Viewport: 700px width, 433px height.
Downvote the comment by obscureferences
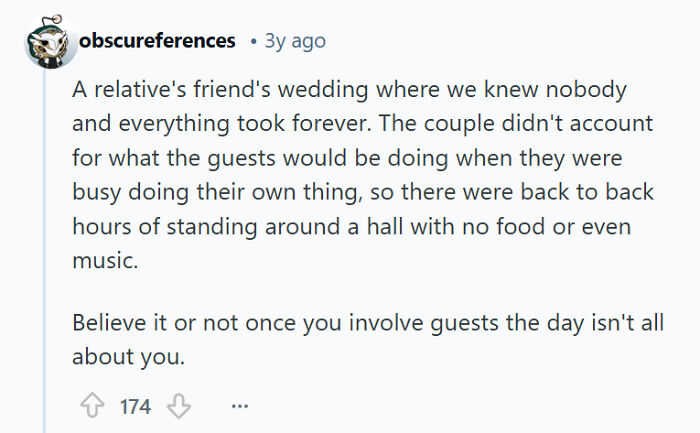[177, 406]
